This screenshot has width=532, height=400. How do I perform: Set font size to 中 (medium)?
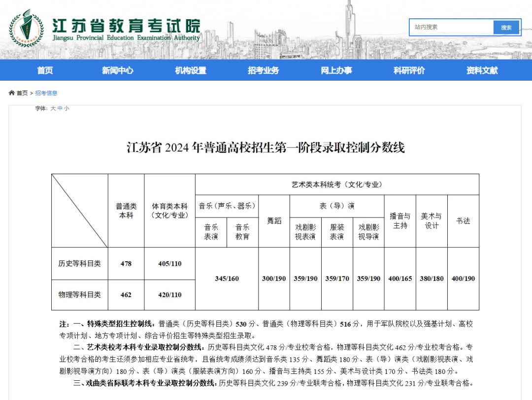[60, 108]
